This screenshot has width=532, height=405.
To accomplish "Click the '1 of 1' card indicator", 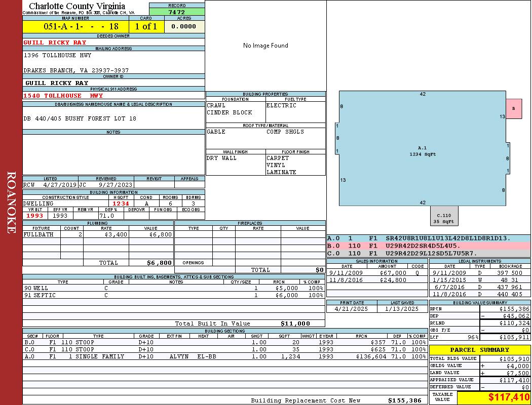I will coord(146,27).
